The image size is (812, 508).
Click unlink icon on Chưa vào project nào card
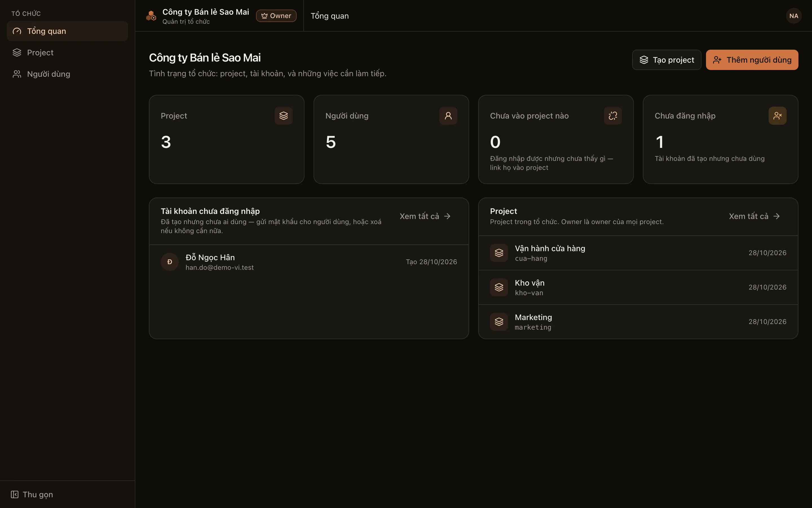(x=613, y=116)
